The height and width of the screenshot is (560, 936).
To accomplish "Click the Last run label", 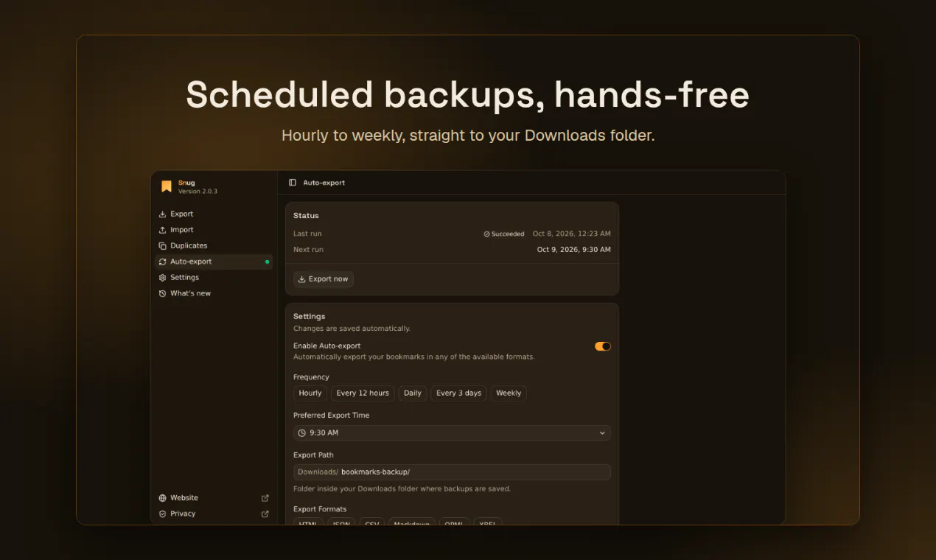I will coord(307,234).
